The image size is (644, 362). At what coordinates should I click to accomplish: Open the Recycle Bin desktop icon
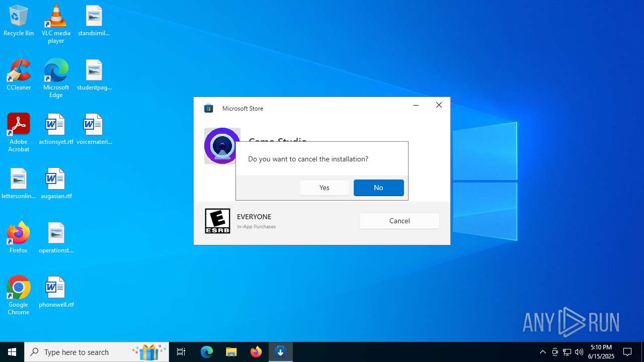point(19,21)
